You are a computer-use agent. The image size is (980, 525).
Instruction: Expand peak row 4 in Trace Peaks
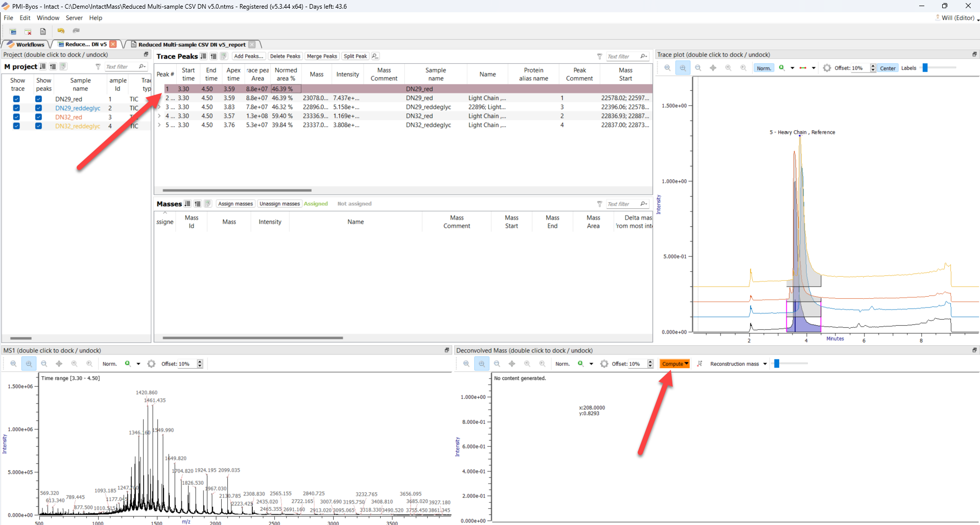159,116
